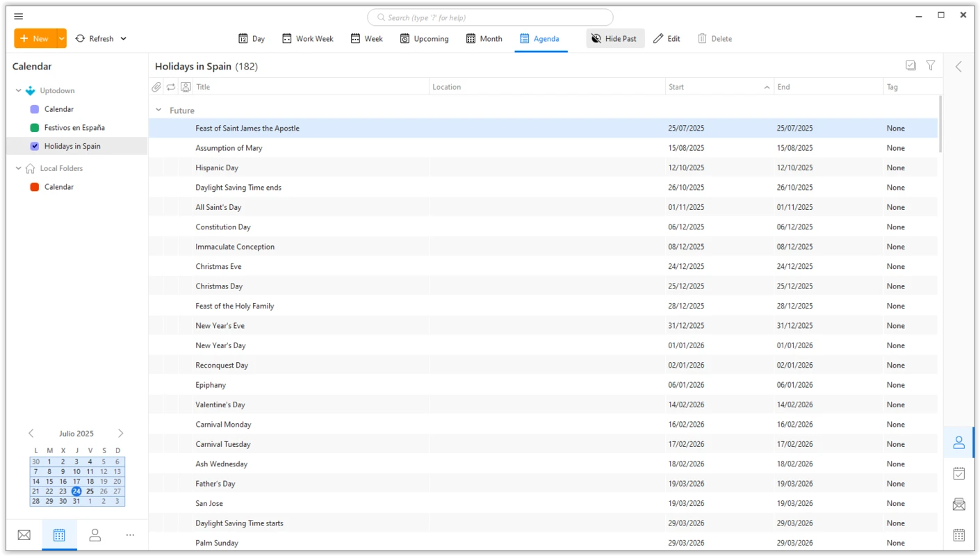Open the Invitations panel on the right sidebar

(958, 503)
